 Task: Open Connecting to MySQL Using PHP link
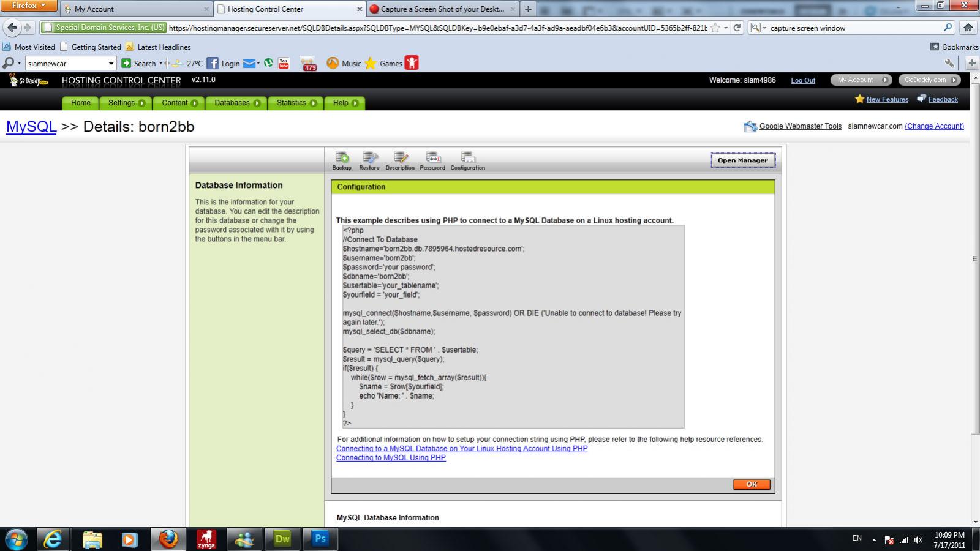[x=391, y=458]
